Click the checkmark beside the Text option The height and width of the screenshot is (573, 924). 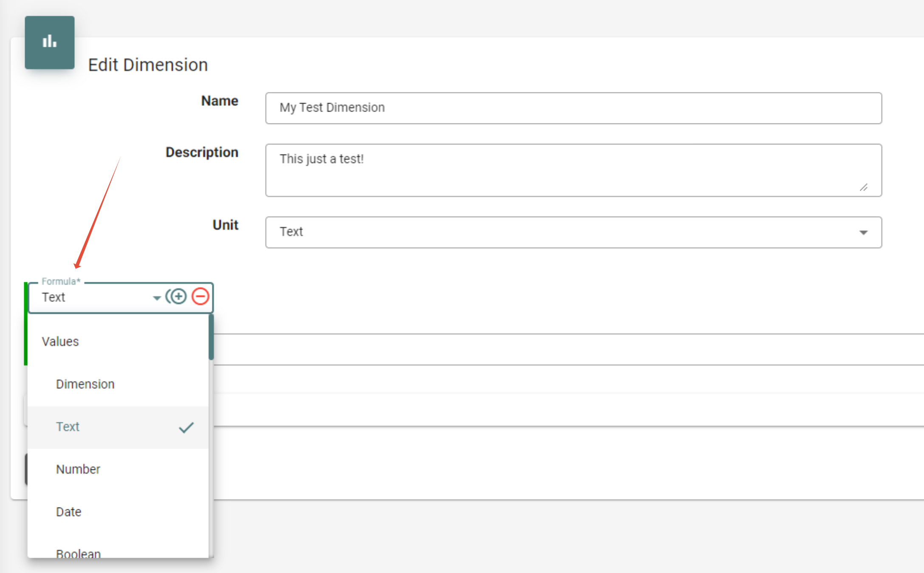click(x=186, y=427)
